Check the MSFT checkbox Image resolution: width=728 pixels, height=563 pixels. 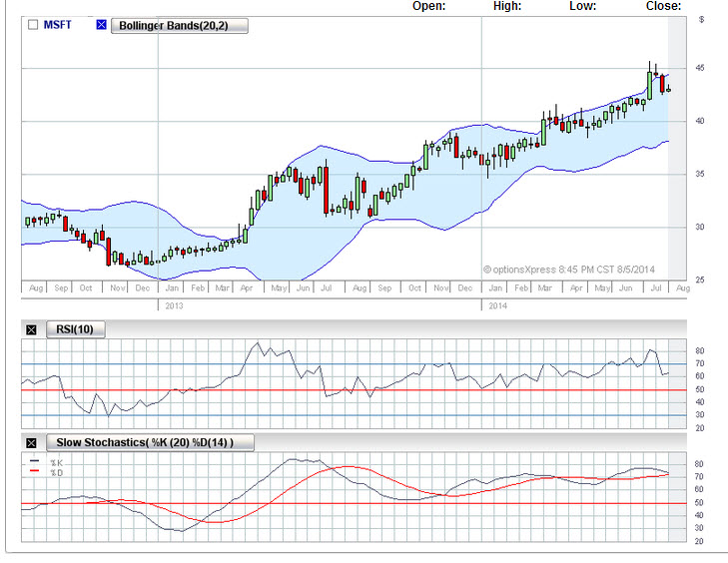(33, 25)
